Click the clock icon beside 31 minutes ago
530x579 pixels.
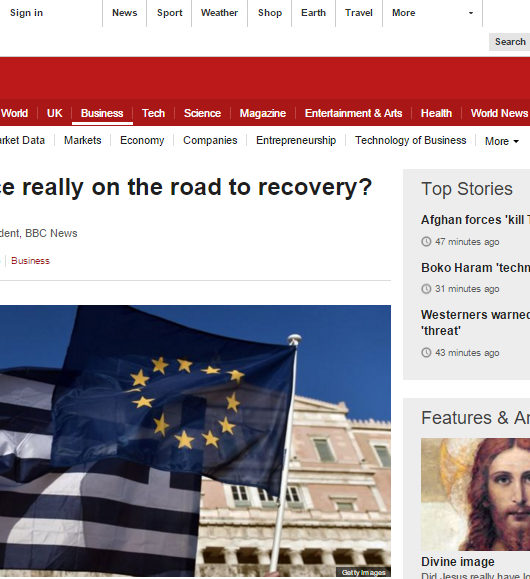426,289
